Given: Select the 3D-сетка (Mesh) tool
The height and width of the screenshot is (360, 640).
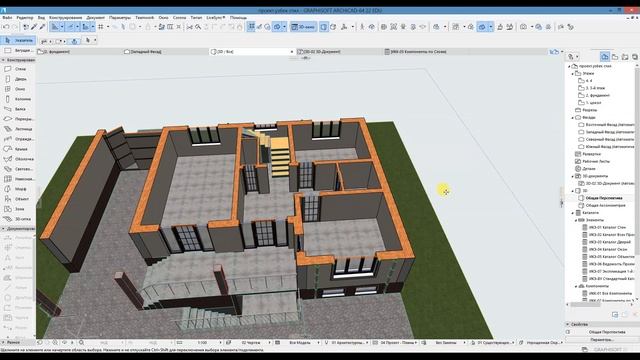Looking at the screenshot, I should pyautogui.click(x=18, y=219).
